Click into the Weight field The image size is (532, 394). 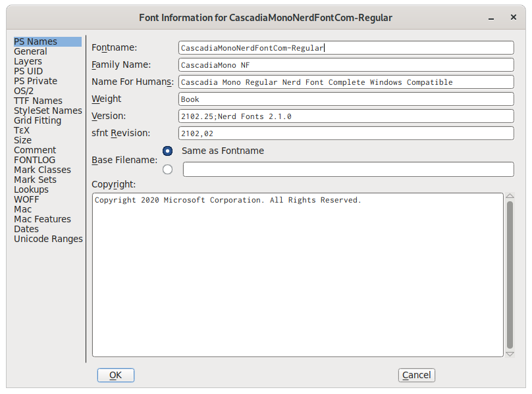point(346,99)
